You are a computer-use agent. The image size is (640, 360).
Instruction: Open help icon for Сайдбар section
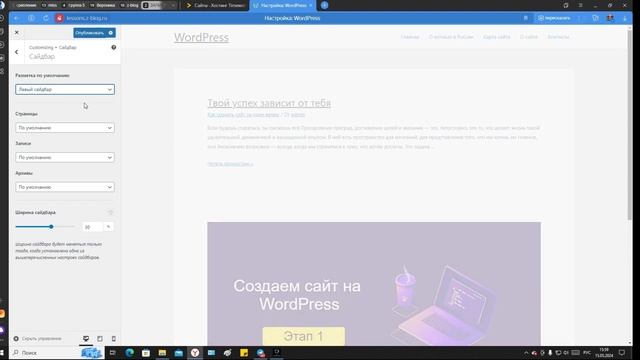coord(113,47)
